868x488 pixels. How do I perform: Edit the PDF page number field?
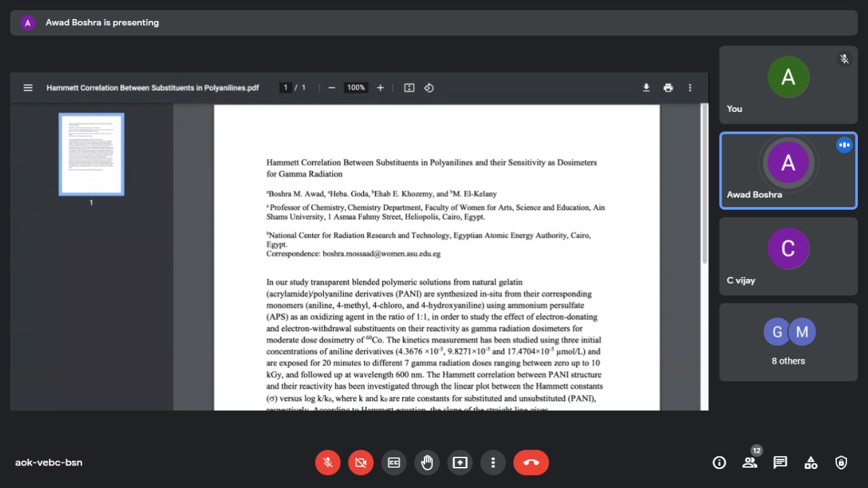286,88
